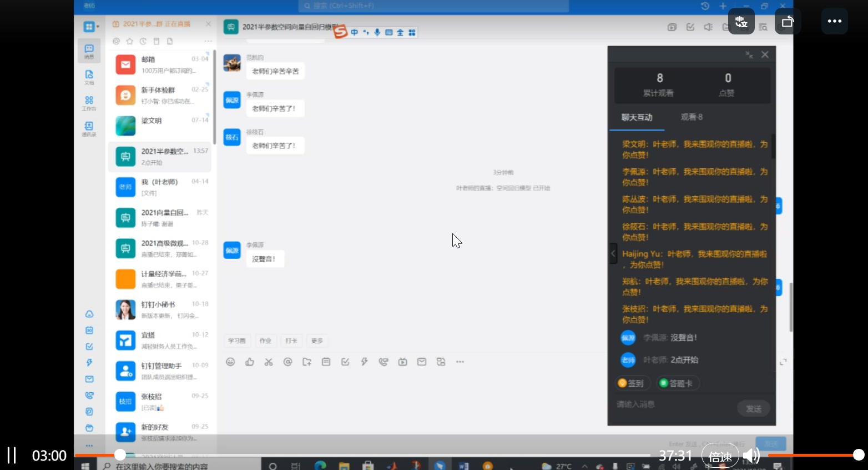The height and width of the screenshot is (470, 868).
Task: Collapse the live panel with left chevron
Action: pyautogui.click(x=613, y=253)
